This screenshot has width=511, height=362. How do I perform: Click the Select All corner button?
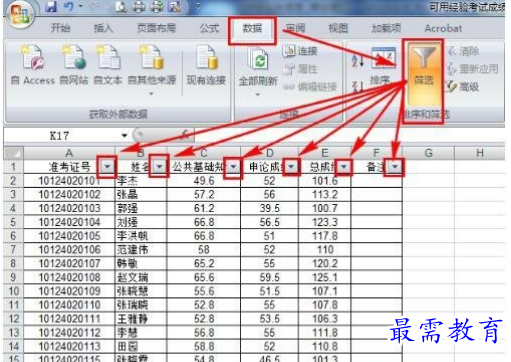13,153
